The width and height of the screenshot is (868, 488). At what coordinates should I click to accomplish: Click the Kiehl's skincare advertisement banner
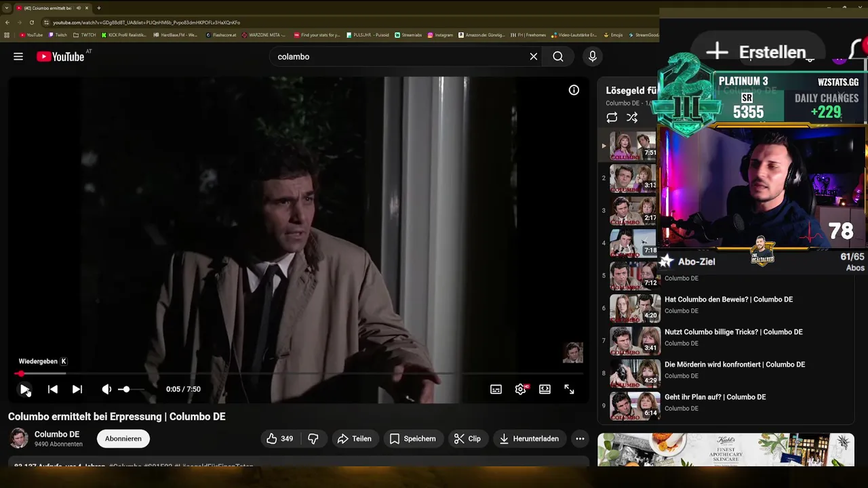point(726,450)
